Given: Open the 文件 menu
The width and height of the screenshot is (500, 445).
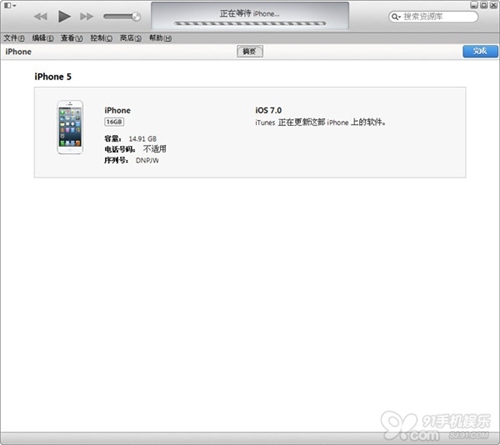Looking at the screenshot, I should [14, 38].
